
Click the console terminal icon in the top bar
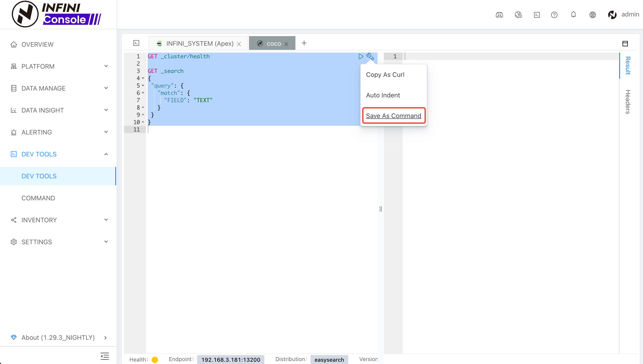click(x=537, y=15)
